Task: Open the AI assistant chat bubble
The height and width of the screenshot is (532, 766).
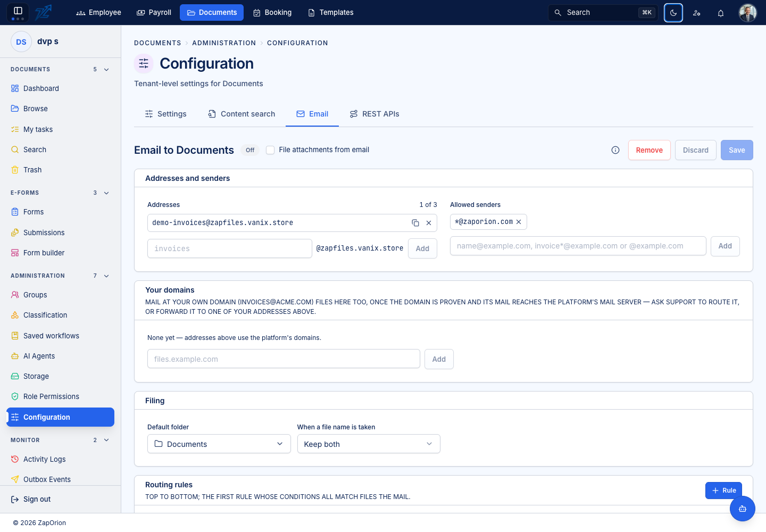Action: (743, 509)
